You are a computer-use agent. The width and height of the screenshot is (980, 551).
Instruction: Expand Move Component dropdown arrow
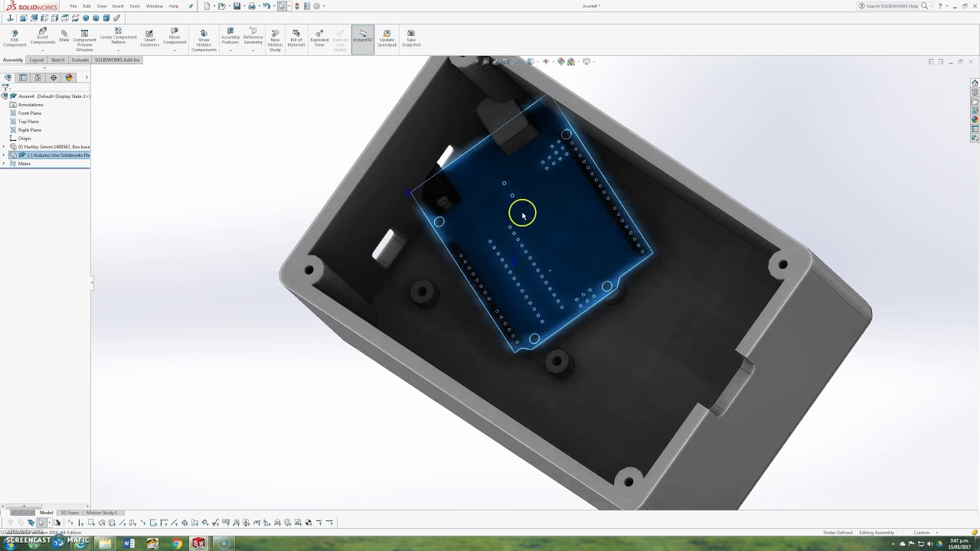[x=175, y=51]
